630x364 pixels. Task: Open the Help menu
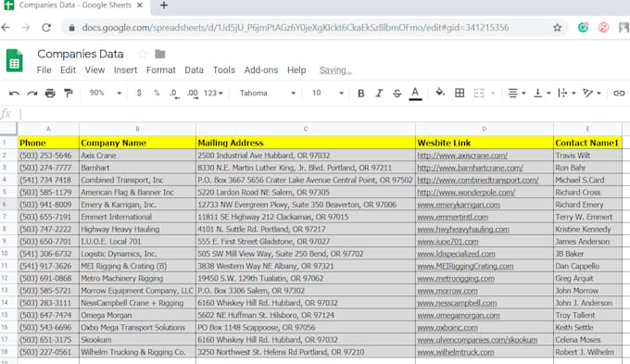(x=296, y=69)
